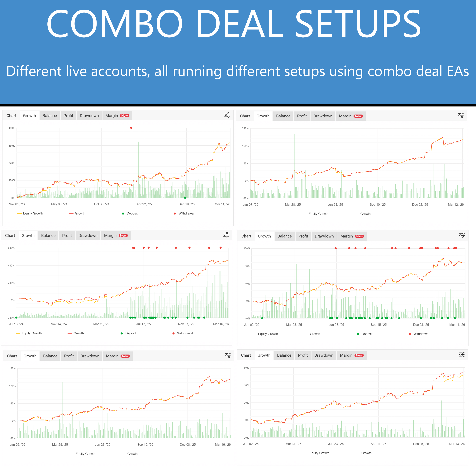
Task: Open settings icon on the 240% growth chart
Action: coord(461,115)
